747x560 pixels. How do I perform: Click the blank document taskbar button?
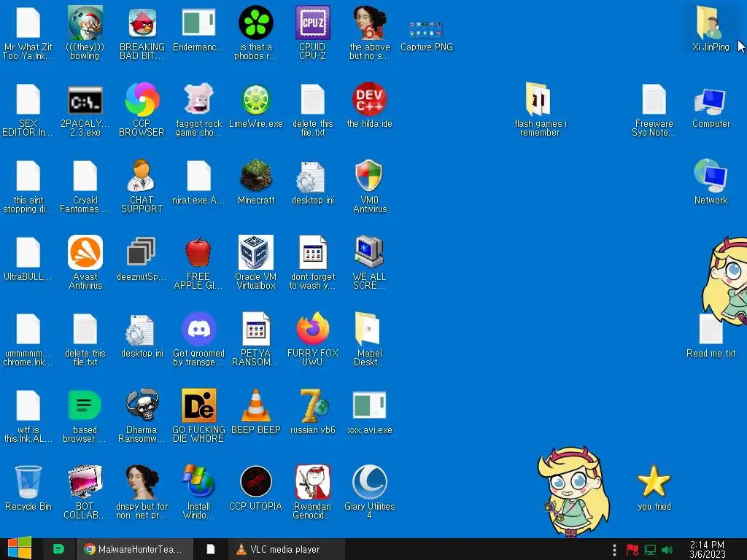point(210,549)
